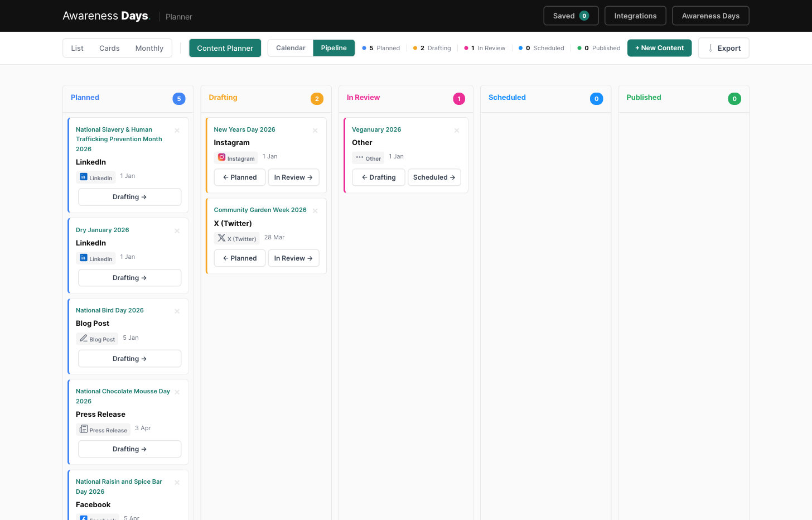Screen dimensions: 812x520
Task: Click X (Twitter) icon tag on Community Garden
Action: pos(236,238)
